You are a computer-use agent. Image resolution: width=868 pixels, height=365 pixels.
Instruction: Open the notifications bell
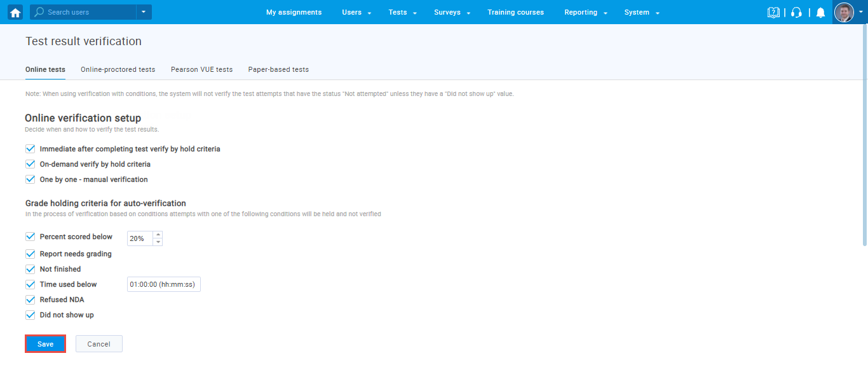pos(820,12)
